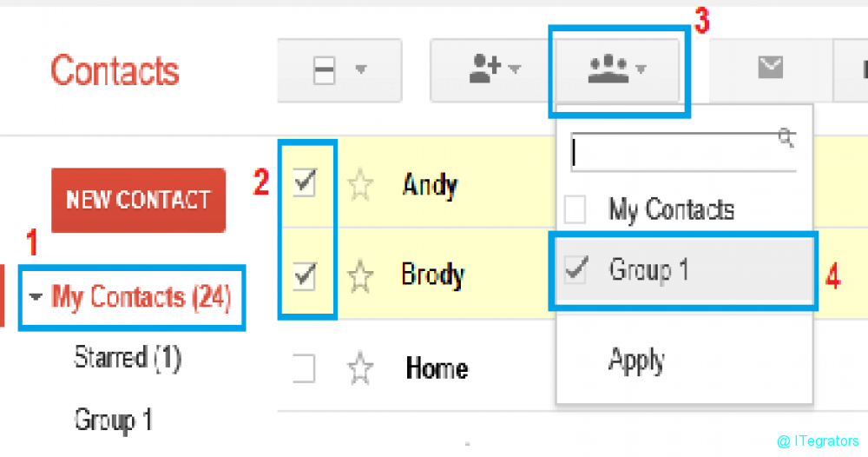Star the Andy contact
This screenshot has width=868, height=457.
360,184
